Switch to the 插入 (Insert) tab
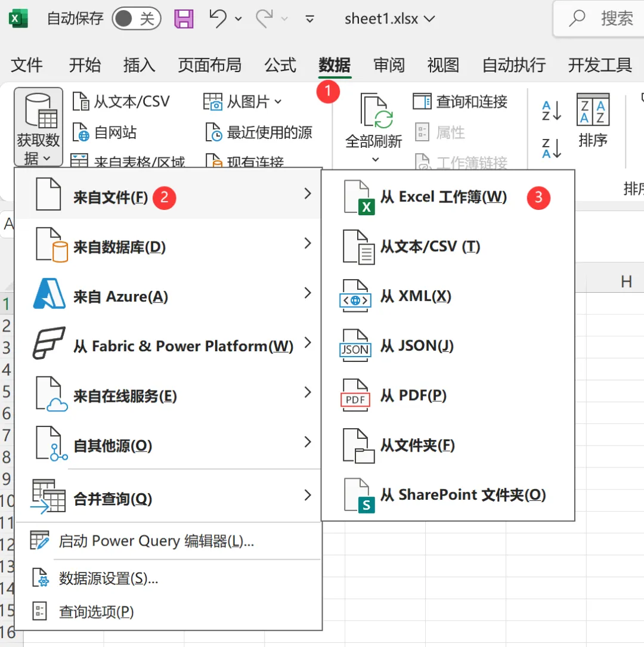Viewport: 644px width, 647px height. coord(139,65)
